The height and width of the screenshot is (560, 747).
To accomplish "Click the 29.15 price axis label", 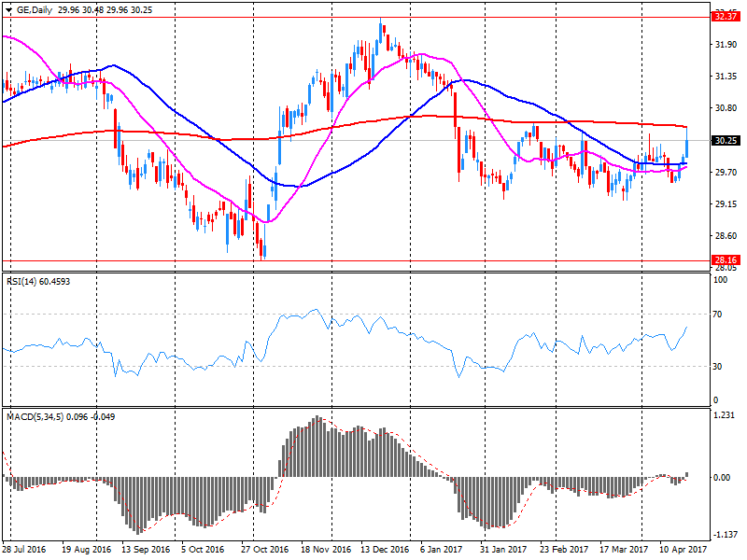I will [722, 204].
